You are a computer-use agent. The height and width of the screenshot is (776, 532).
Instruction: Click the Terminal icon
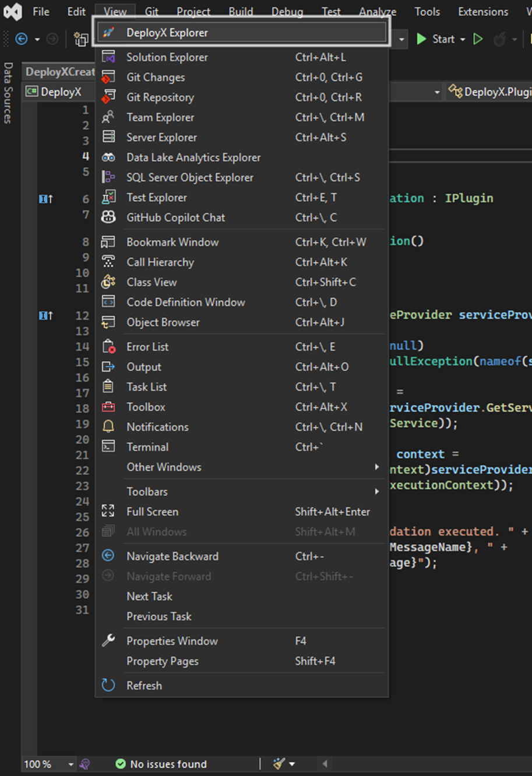(108, 447)
